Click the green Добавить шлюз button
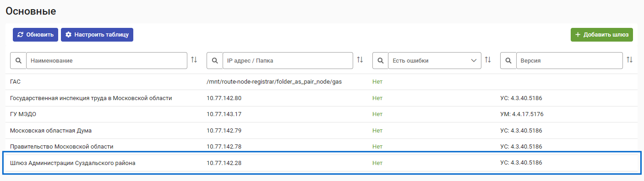 tap(602, 35)
